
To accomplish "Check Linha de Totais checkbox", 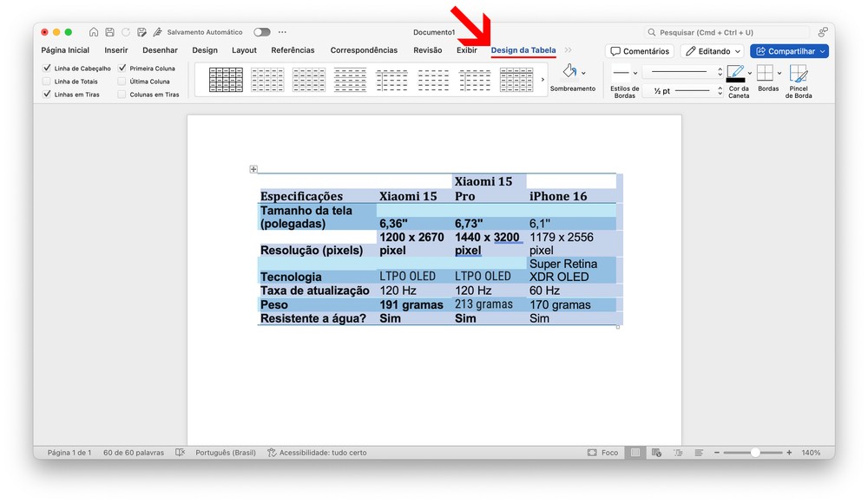I will pos(47,82).
